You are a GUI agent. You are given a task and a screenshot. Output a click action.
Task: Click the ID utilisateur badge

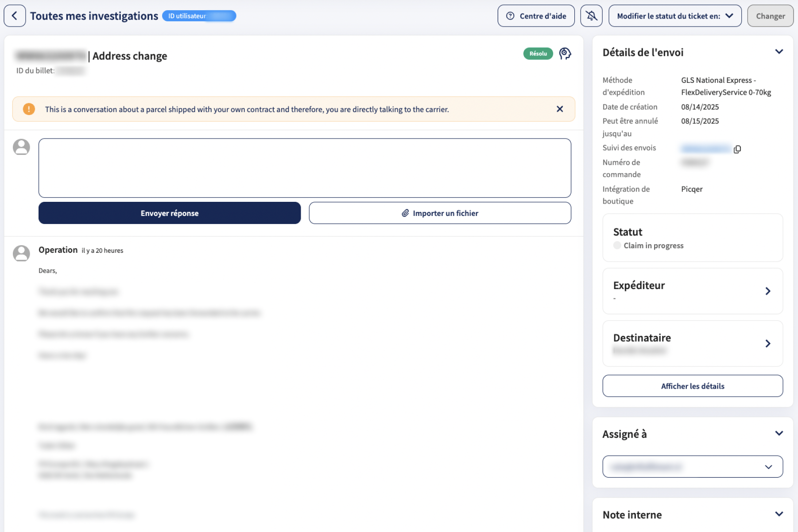coord(199,16)
